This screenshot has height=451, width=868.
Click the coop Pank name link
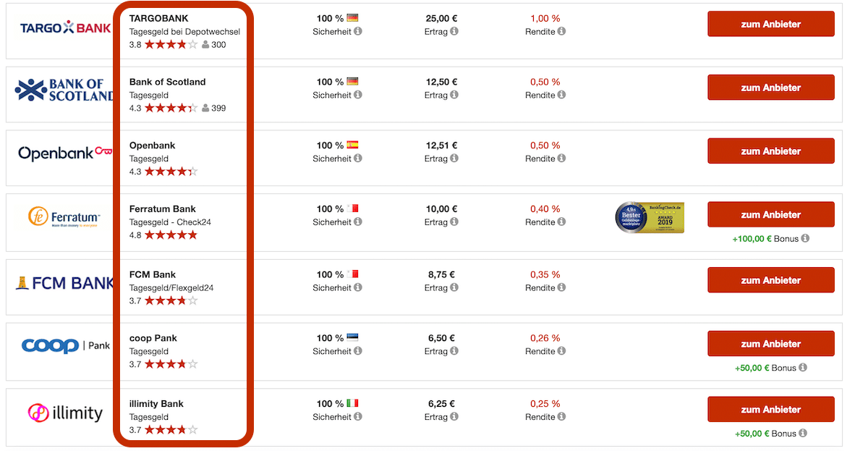click(153, 338)
